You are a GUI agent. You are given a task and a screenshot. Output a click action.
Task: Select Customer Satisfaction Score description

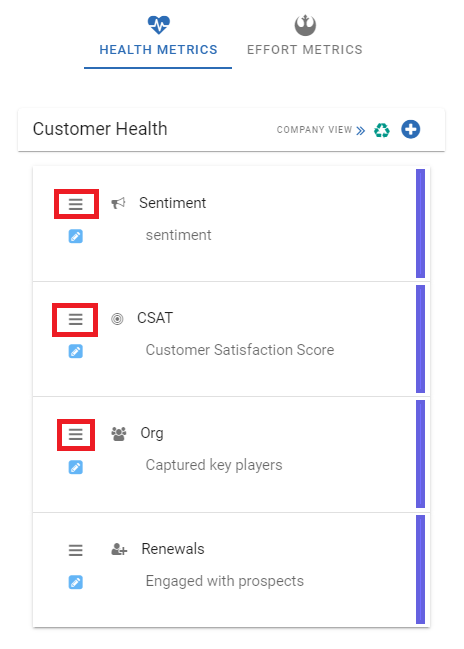(240, 350)
